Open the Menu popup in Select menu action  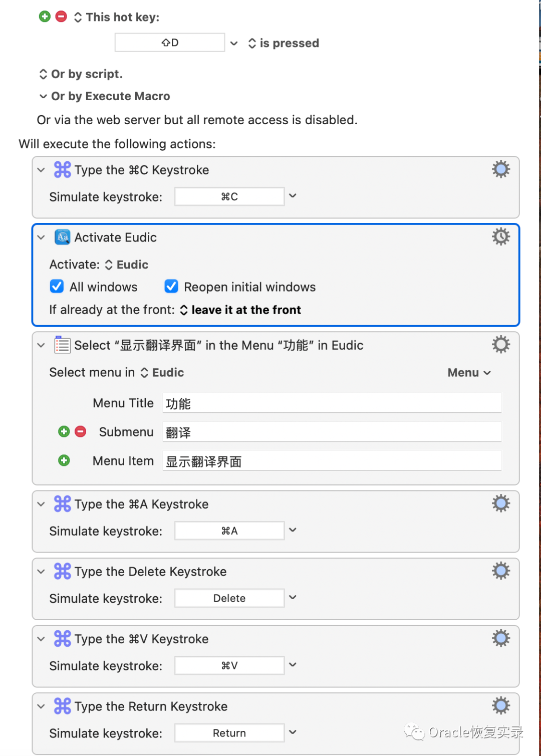(469, 373)
